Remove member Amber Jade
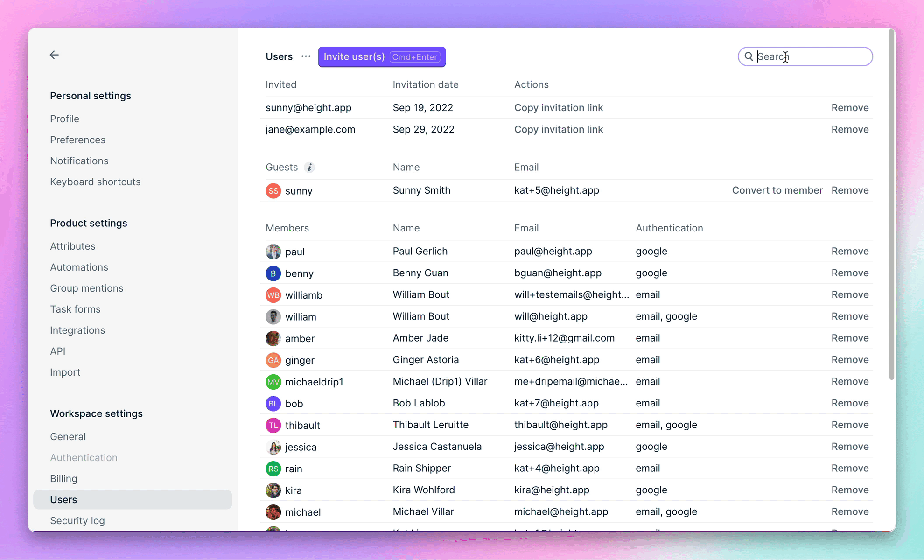924x560 pixels. tap(850, 338)
